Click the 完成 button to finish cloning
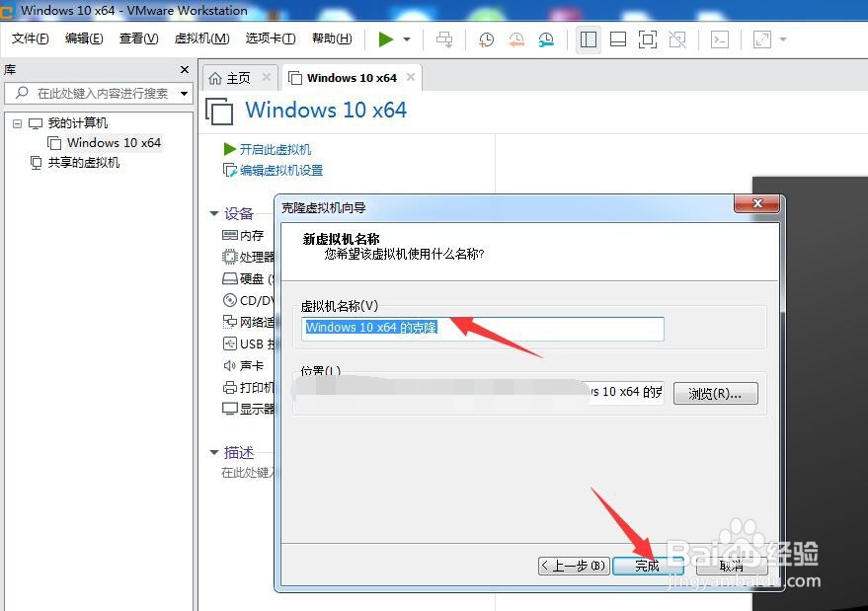868x611 pixels. pos(648,566)
